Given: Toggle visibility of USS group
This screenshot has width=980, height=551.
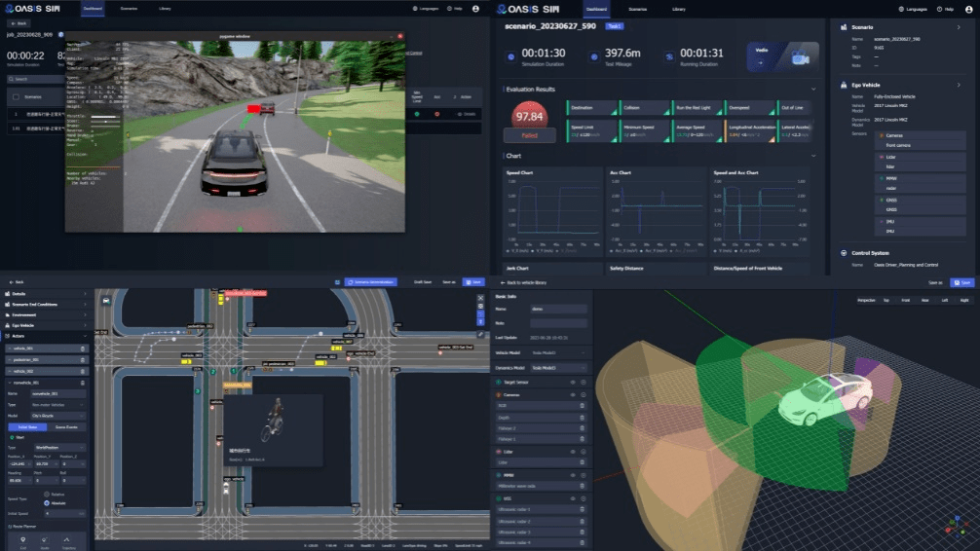Looking at the screenshot, I should [573, 498].
